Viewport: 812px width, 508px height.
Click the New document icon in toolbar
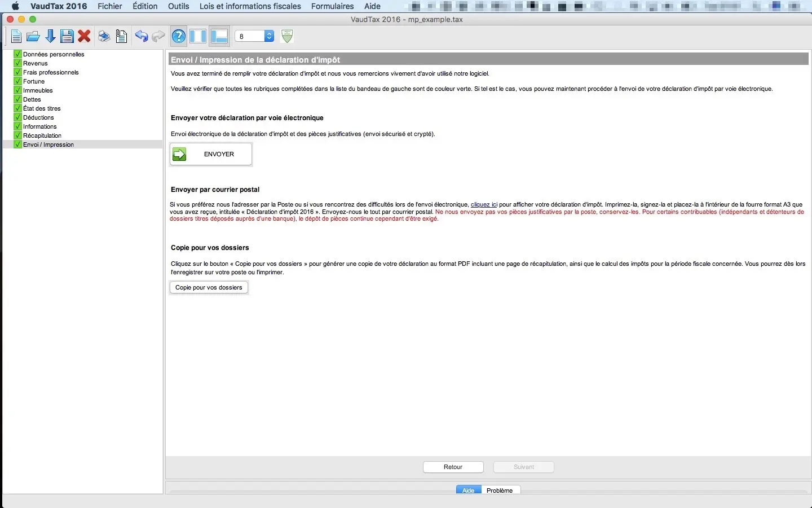click(16, 37)
